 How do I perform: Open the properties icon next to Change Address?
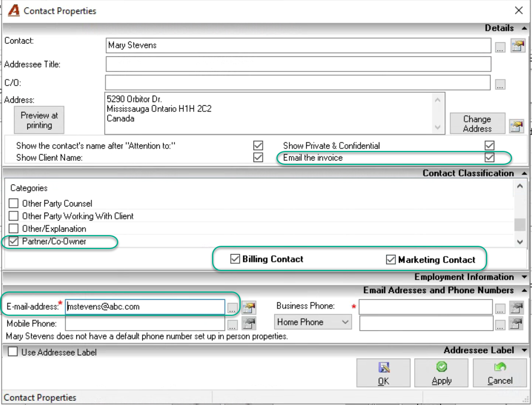(x=517, y=126)
